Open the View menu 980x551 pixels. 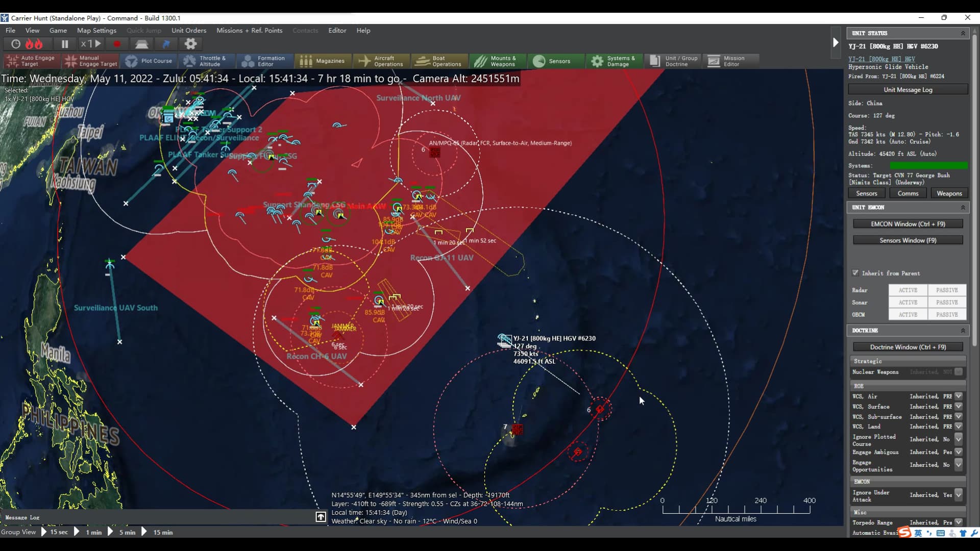(32, 31)
